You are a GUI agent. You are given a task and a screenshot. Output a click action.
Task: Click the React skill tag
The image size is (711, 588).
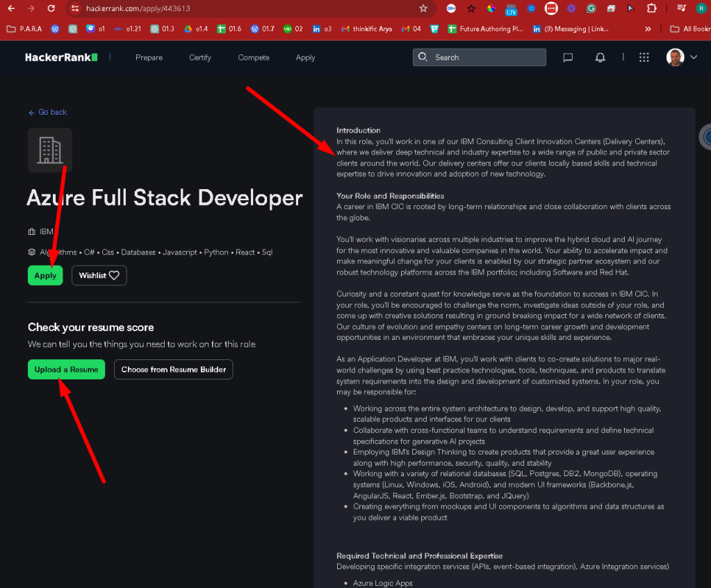245,252
